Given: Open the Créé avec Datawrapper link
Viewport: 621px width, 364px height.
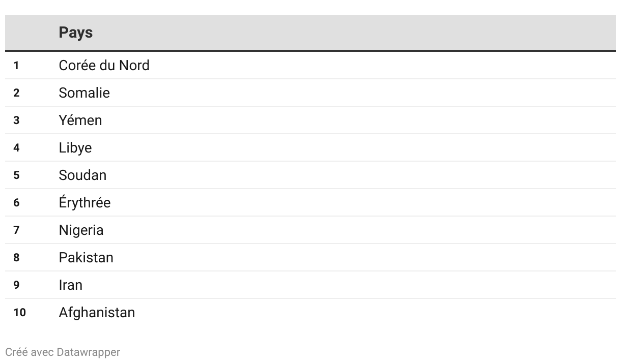Looking at the screenshot, I should 63,352.
